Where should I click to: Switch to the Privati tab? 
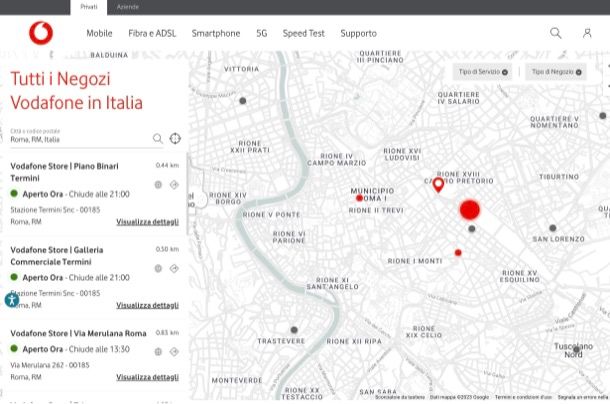coord(89,7)
